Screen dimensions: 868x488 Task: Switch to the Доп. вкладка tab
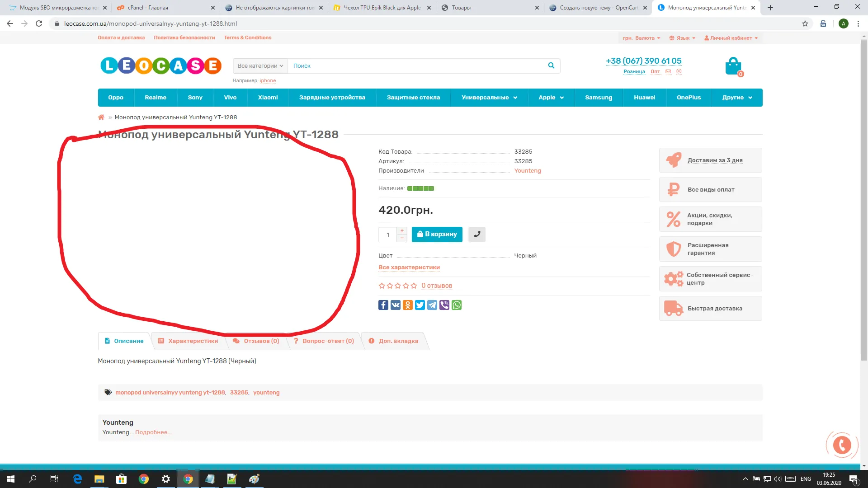[393, 341]
